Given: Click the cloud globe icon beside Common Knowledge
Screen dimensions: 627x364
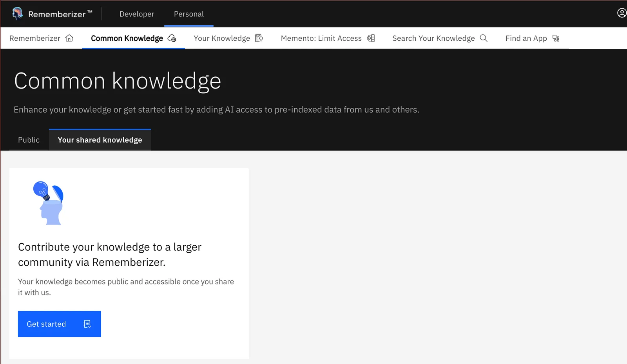Looking at the screenshot, I should (x=172, y=38).
